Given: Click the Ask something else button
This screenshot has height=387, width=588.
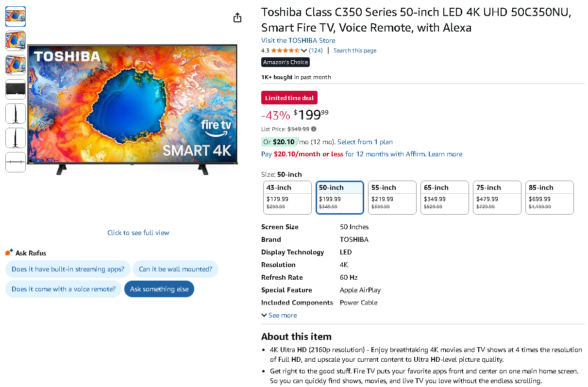Looking at the screenshot, I should pos(159,289).
